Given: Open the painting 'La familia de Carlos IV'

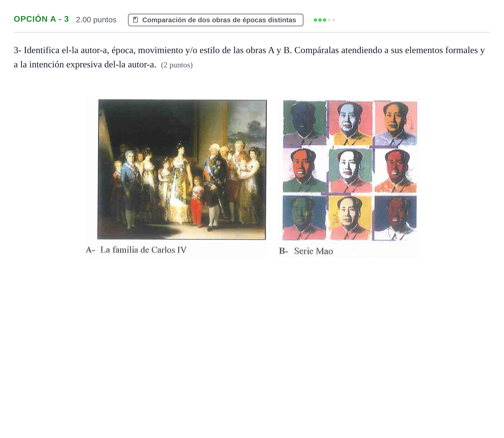Looking at the screenshot, I should 182,170.
